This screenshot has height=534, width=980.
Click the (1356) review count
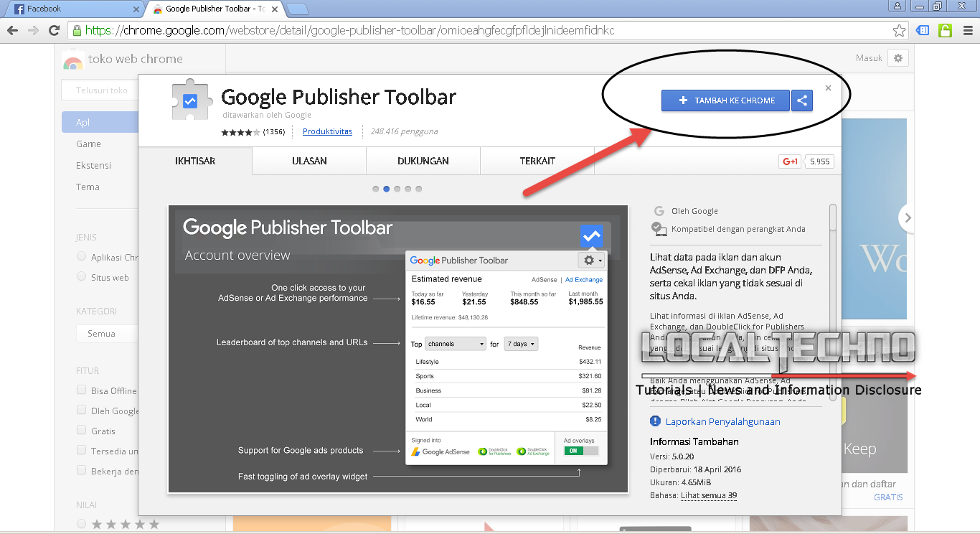point(274,132)
